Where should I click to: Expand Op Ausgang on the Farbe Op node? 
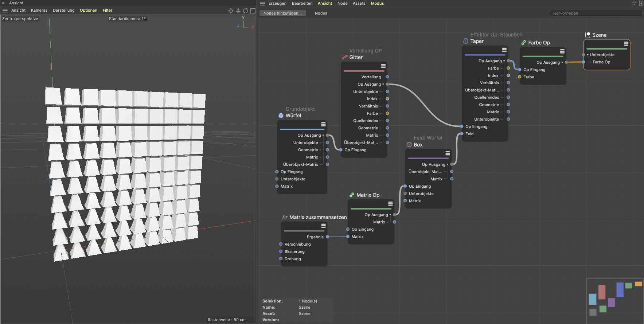click(562, 63)
